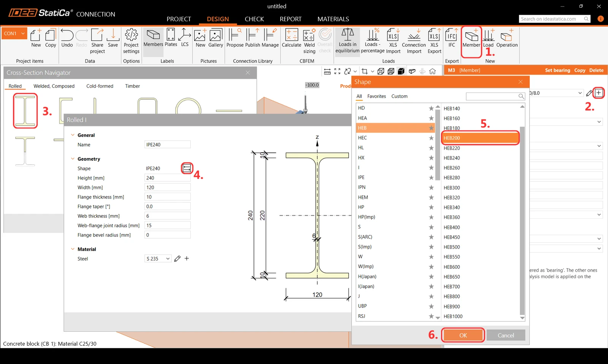The width and height of the screenshot is (608, 364).
Task: Add a new Member
Action: (x=471, y=38)
